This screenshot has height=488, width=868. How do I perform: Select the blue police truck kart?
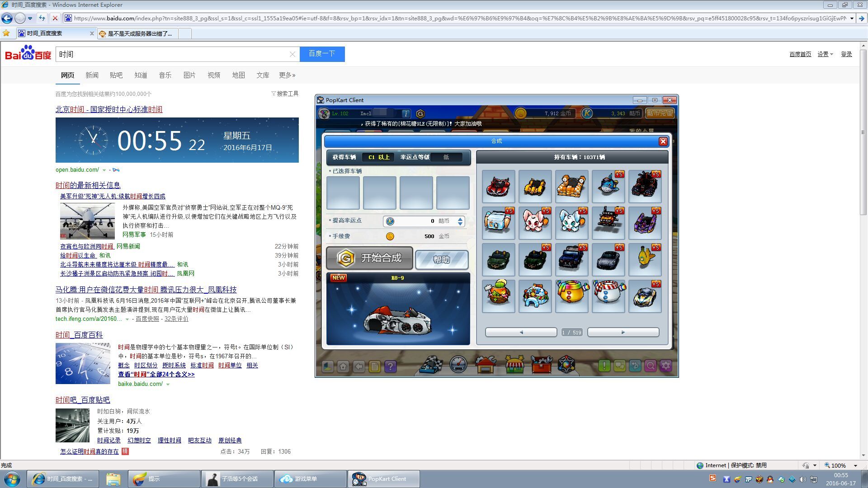pos(571,259)
